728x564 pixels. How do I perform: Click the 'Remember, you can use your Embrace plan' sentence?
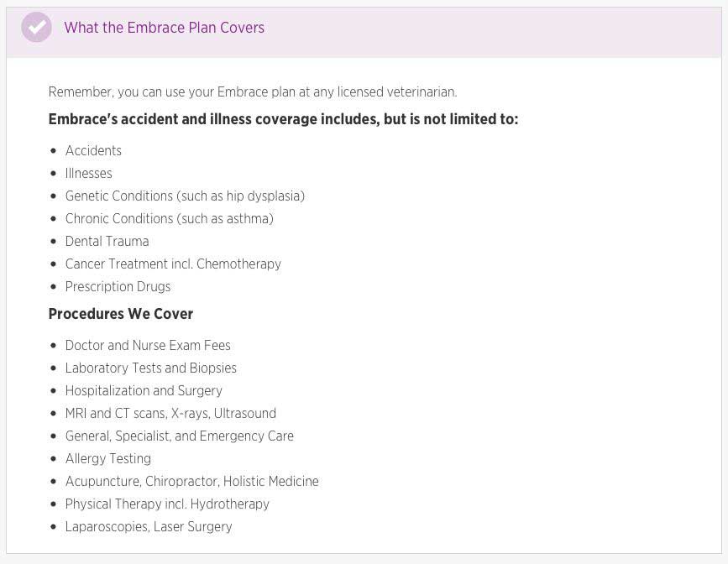253,92
